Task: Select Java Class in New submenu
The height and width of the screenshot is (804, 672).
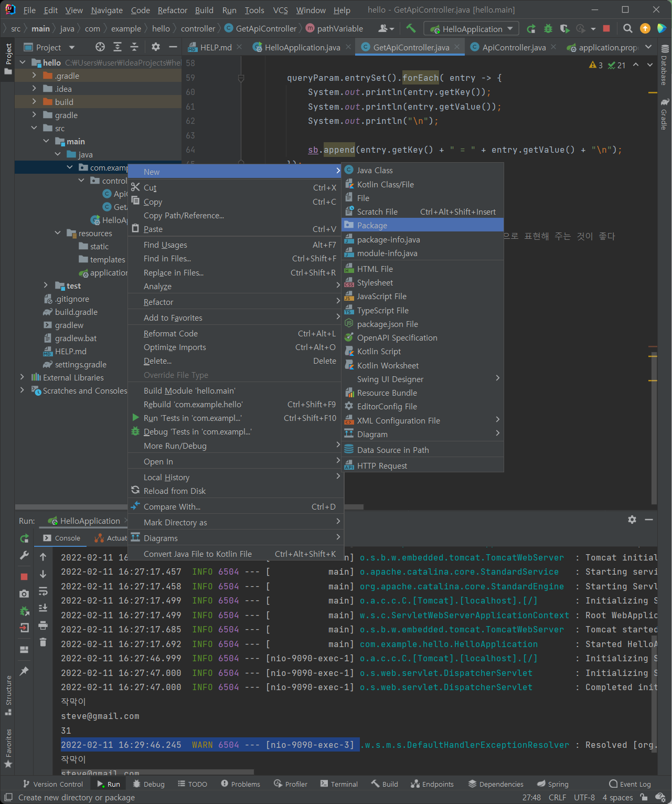Action: 423,170
